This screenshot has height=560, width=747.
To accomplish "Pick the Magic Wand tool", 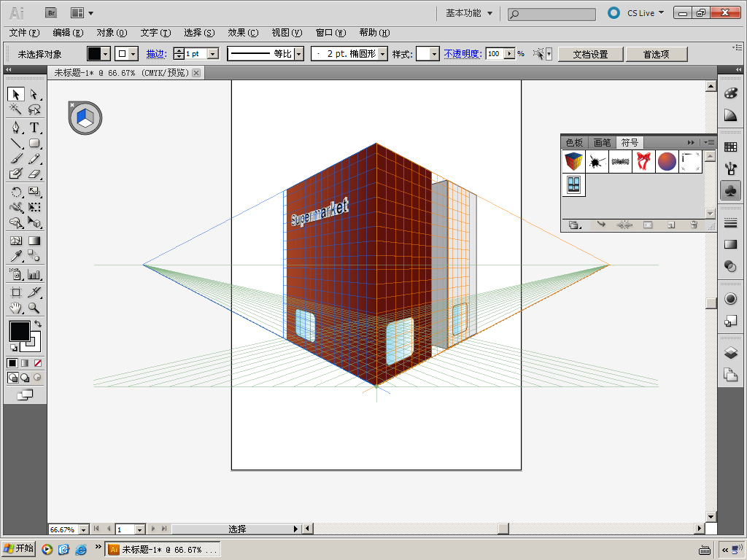I will pos(15,110).
